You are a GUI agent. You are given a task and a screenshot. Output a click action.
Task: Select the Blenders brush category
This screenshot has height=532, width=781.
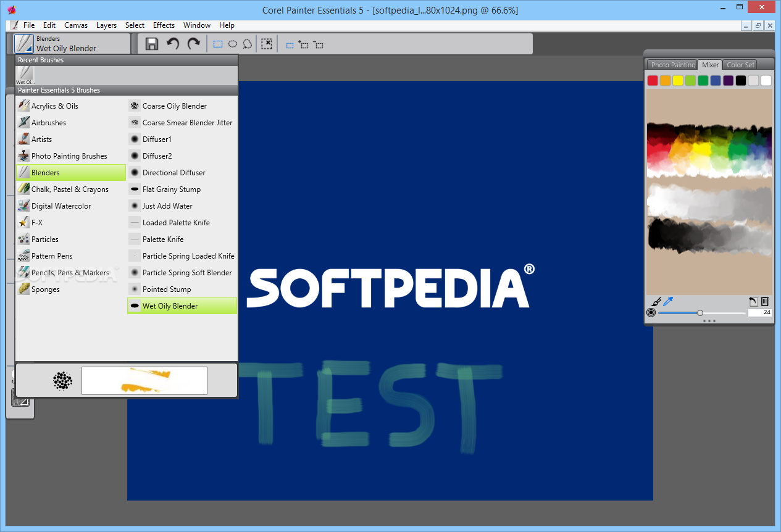pos(70,173)
